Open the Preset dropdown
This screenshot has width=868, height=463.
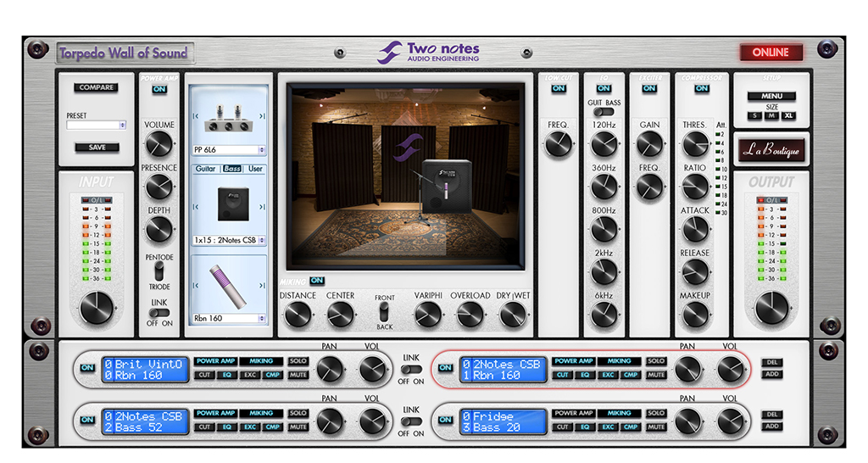tap(97, 125)
